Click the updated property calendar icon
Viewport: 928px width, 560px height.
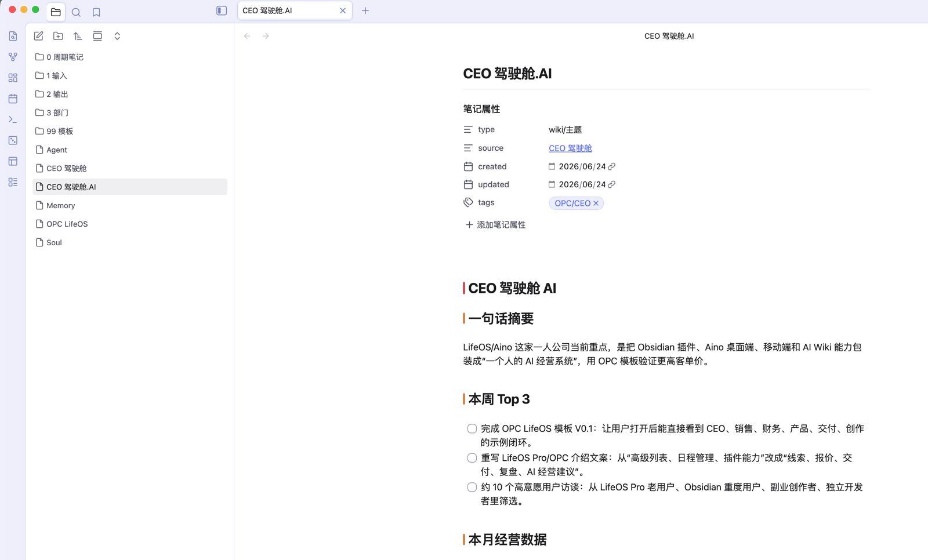[468, 184]
